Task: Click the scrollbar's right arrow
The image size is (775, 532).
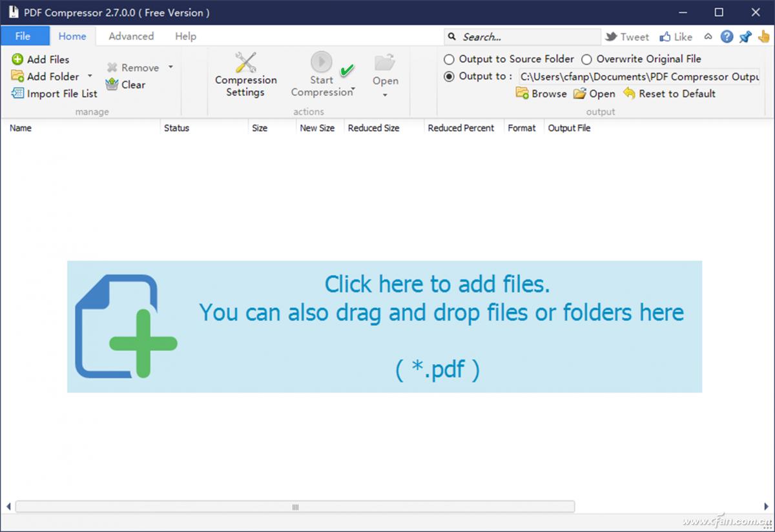Action: point(767,507)
